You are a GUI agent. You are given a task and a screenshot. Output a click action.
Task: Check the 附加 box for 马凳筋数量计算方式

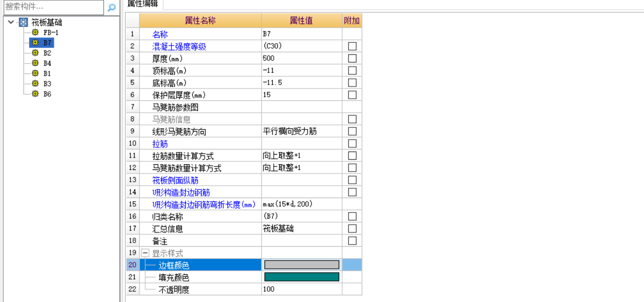352,168
